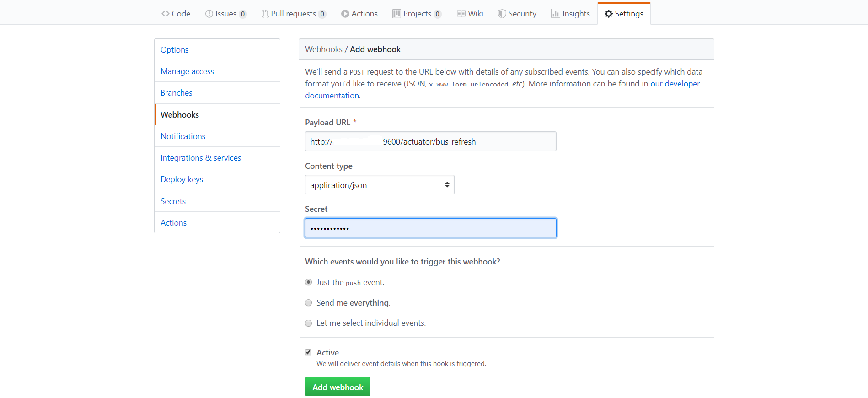Open the Security tab
Viewport: 868px width, 398px height.
(x=517, y=14)
